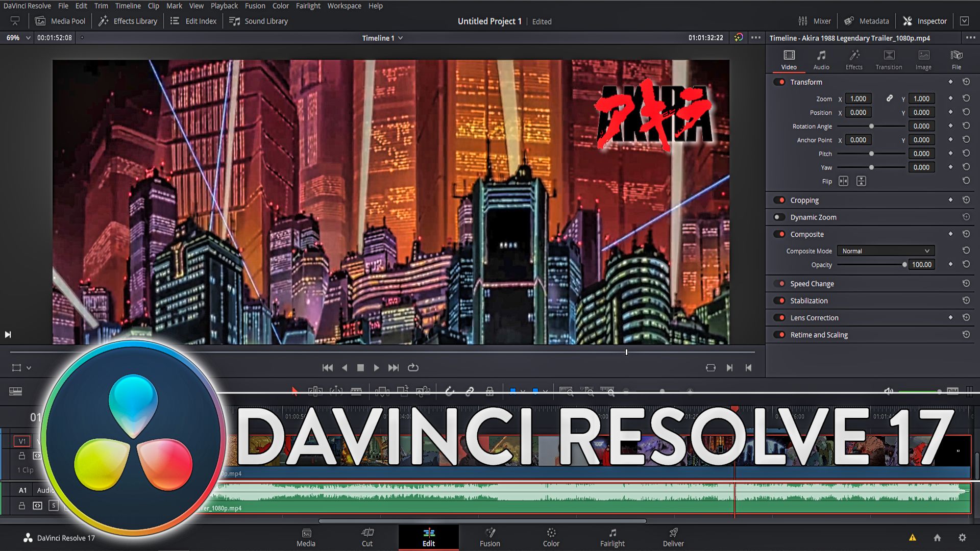The height and width of the screenshot is (551, 980).
Task: Enable snapping with the magnet icon
Action: (449, 391)
